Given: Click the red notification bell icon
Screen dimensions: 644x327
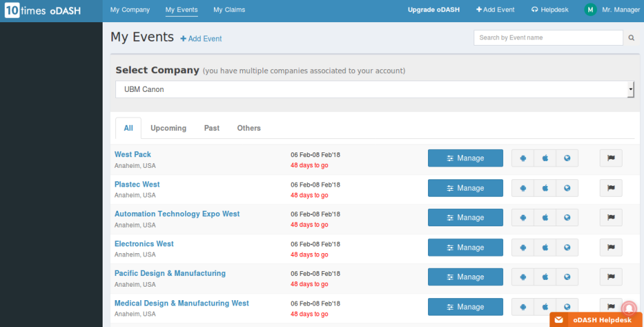Looking at the screenshot, I should coord(629,308).
